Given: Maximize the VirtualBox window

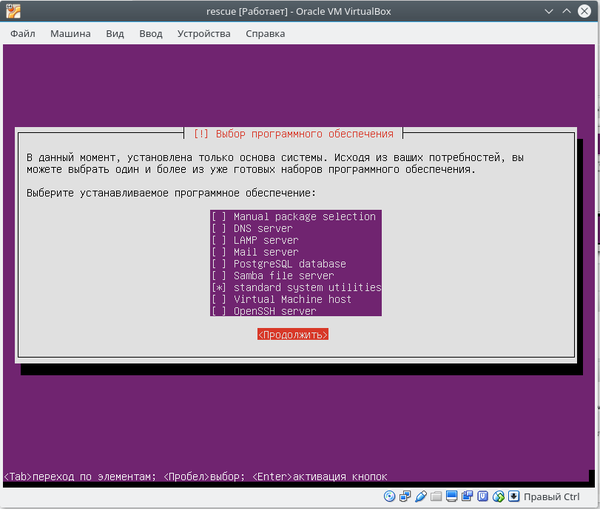Looking at the screenshot, I should pyautogui.click(x=566, y=11).
